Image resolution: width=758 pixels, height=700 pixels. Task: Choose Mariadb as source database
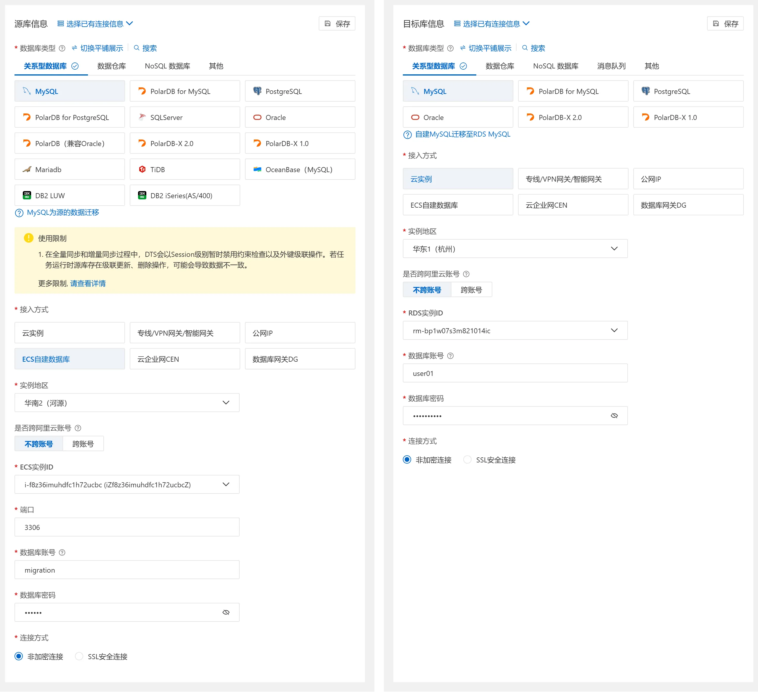click(69, 169)
